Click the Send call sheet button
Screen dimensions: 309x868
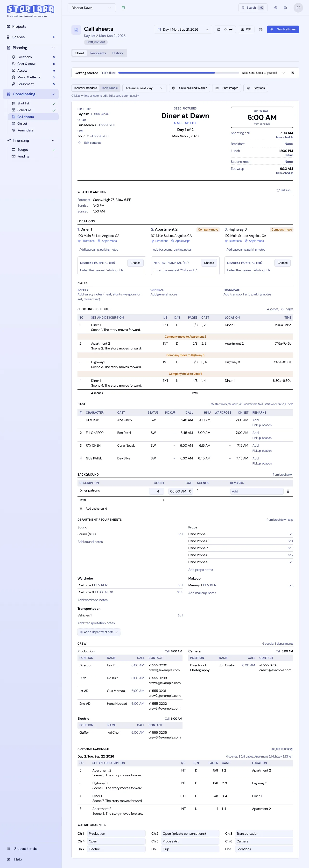(x=283, y=29)
